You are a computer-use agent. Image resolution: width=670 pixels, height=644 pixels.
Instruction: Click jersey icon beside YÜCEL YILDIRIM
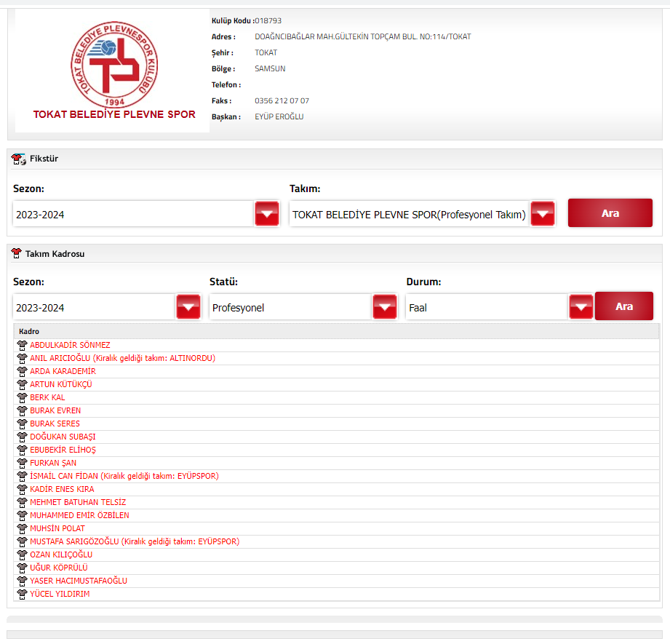pos(23,594)
